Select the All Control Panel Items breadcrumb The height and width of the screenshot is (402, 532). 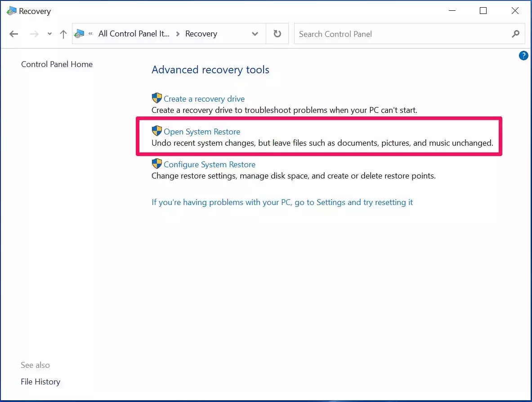pyautogui.click(x=134, y=34)
